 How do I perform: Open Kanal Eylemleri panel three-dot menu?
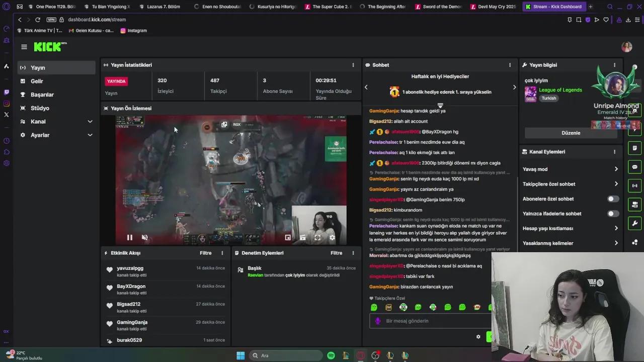[x=614, y=152]
